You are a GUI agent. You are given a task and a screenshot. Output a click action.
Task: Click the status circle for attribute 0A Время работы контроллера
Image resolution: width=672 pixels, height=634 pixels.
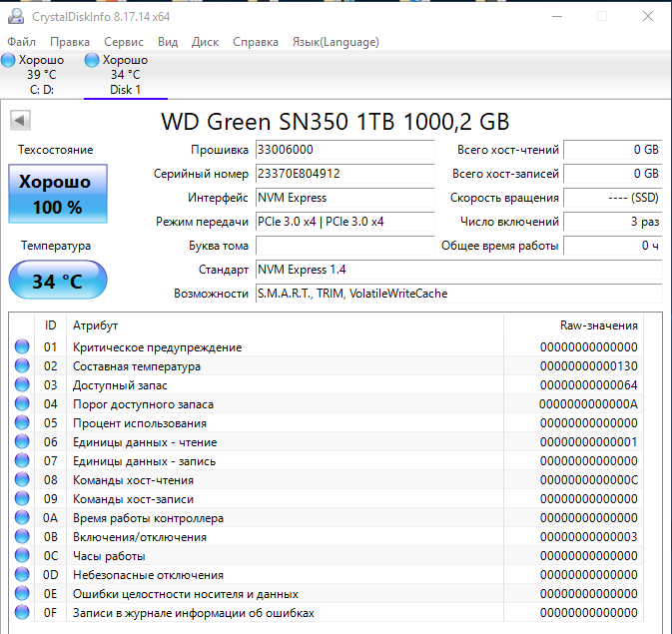pos(22,517)
